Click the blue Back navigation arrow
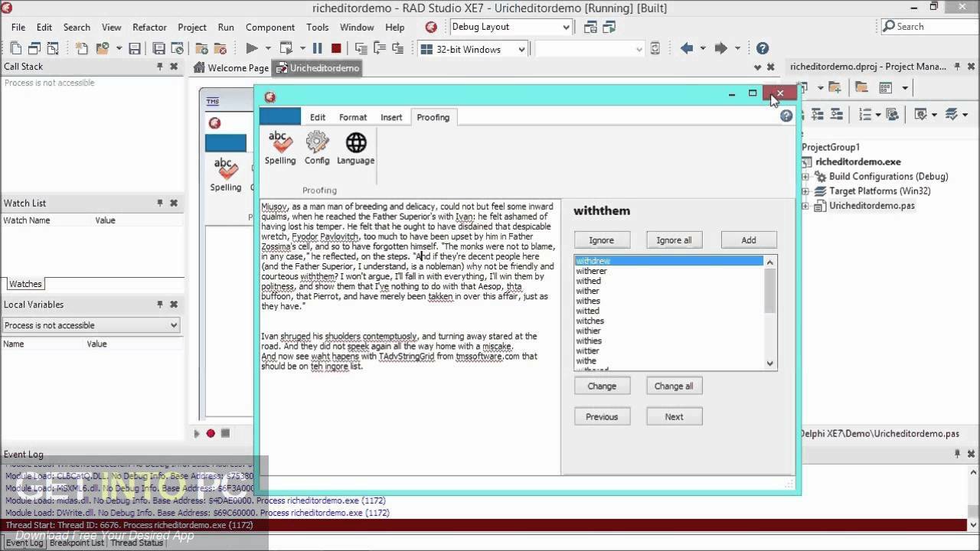 (x=687, y=48)
